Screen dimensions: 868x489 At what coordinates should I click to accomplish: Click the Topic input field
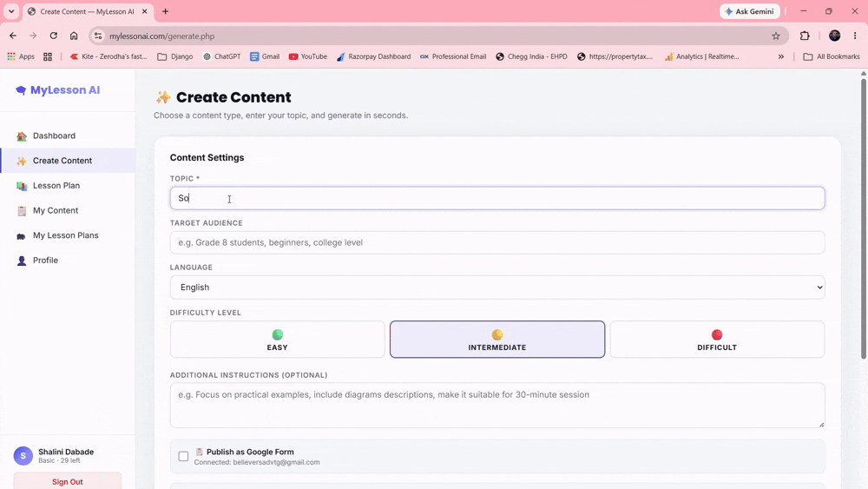(x=497, y=198)
